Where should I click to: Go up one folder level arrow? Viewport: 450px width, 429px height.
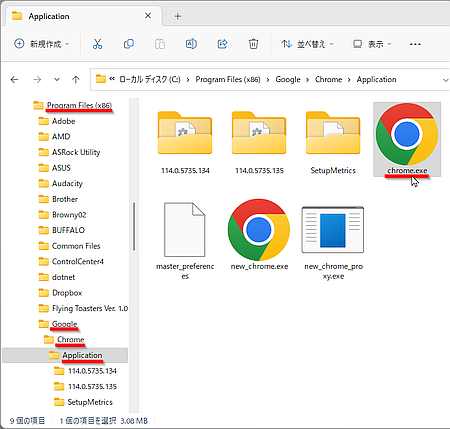(x=76, y=79)
